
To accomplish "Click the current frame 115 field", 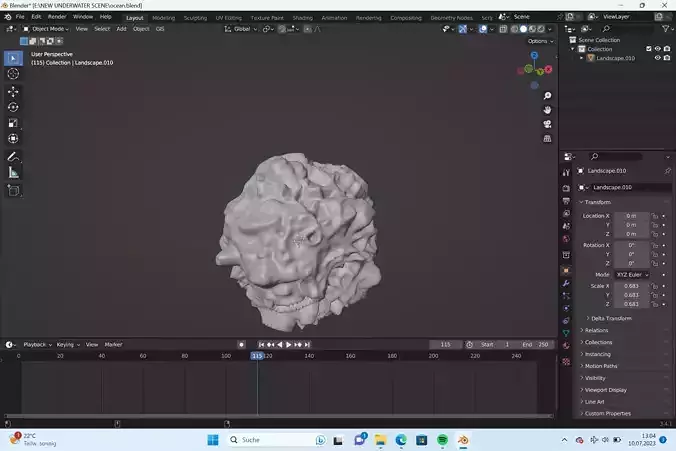I will click(x=445, y=345).
